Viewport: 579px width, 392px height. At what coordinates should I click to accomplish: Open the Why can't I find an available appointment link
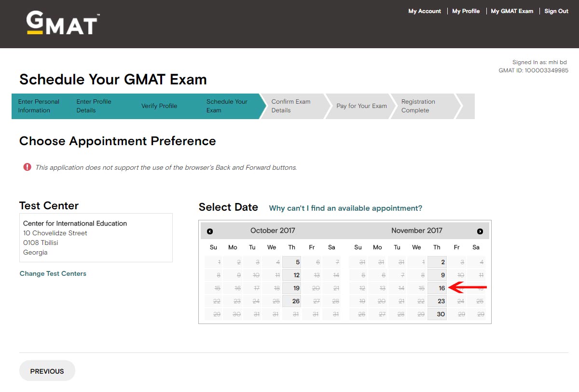click(x=345, y=208)
